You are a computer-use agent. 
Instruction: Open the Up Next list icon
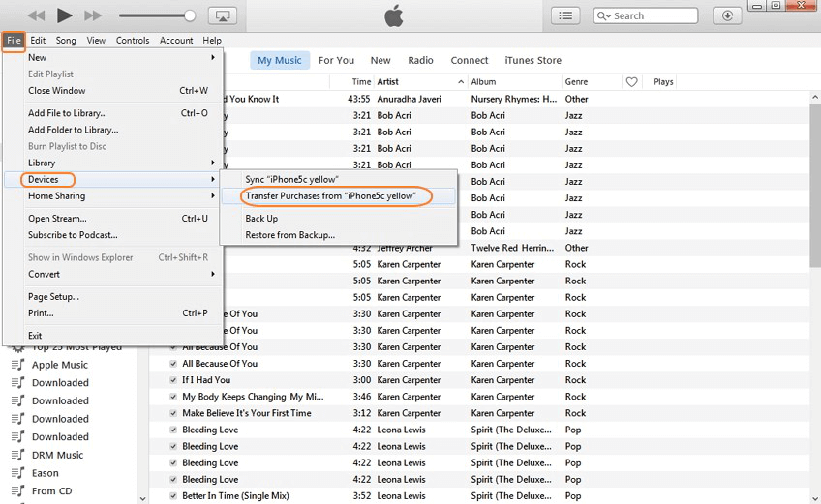[566, 15]
